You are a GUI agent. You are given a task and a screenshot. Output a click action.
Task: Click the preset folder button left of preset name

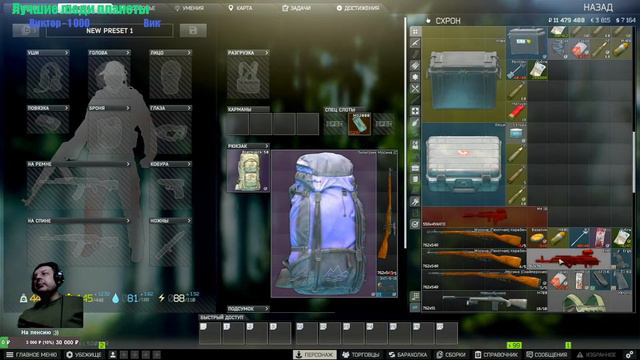26,31
